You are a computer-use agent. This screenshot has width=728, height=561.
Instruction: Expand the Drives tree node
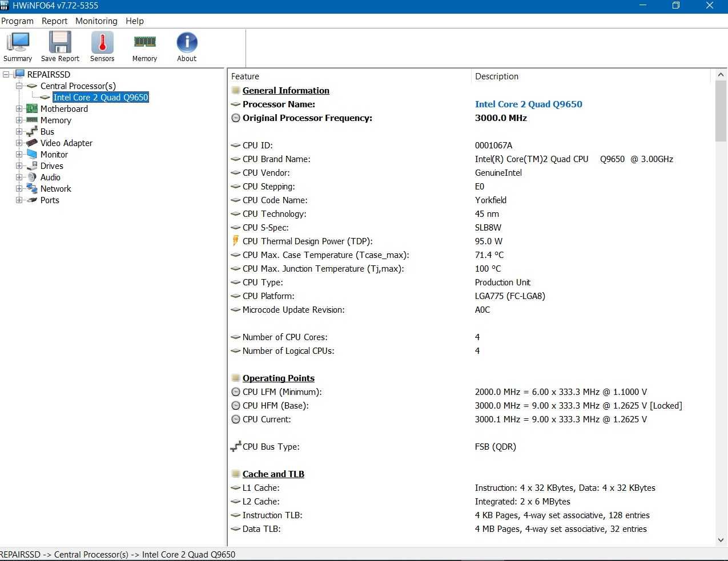click(x=19, y=166)
